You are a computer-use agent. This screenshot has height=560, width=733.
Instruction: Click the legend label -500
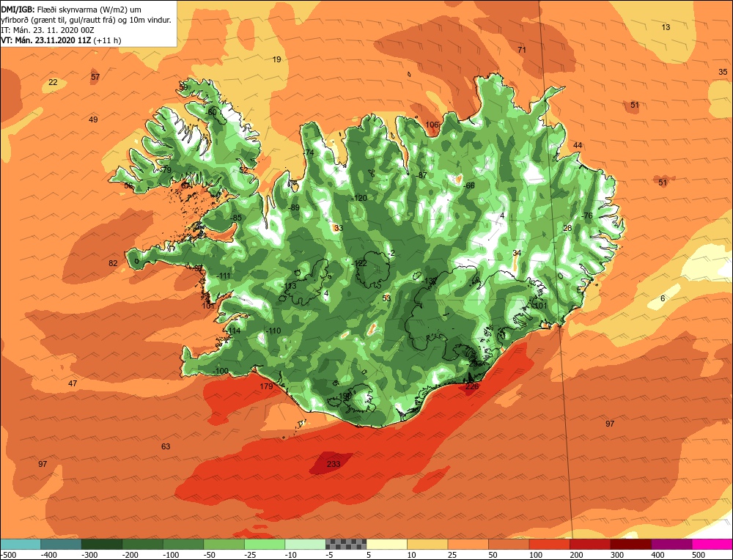[x=8, y=556]
